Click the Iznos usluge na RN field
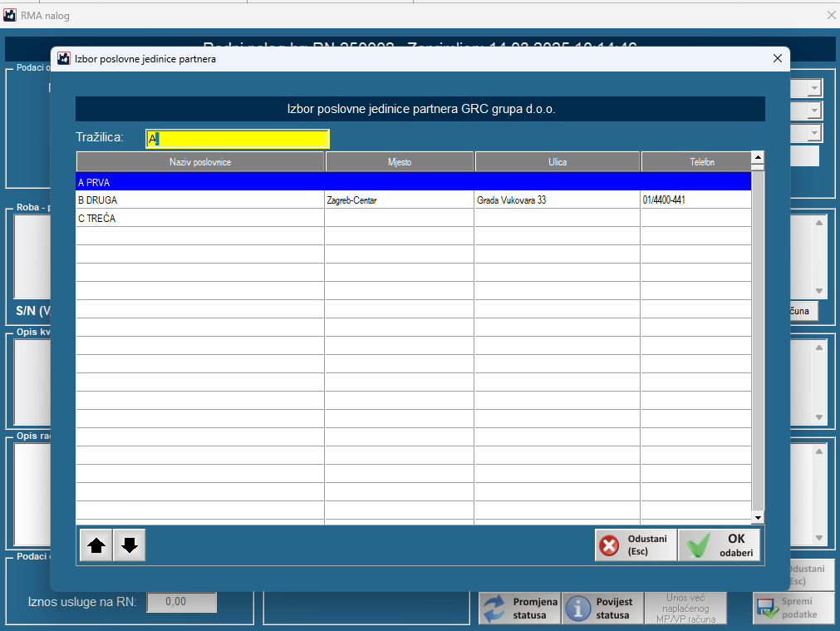 tap(182, 602)
